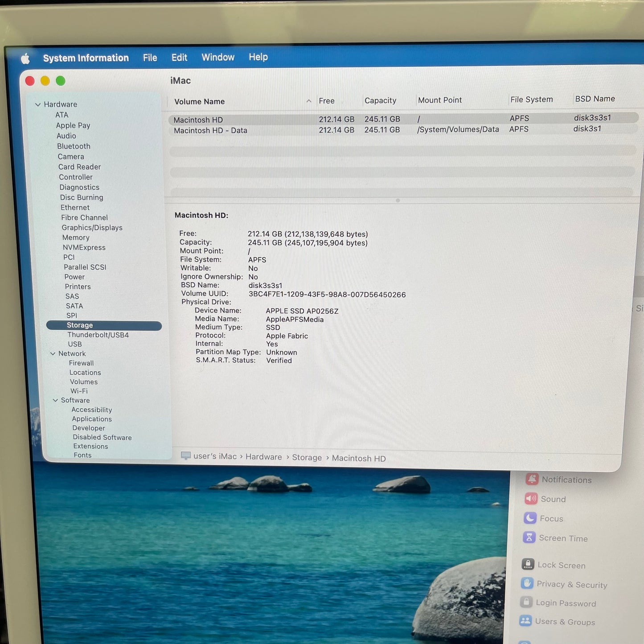Select Ethernet in the sidebar
Viewport: 644px width, 644px height.
[x=75, y=207]
